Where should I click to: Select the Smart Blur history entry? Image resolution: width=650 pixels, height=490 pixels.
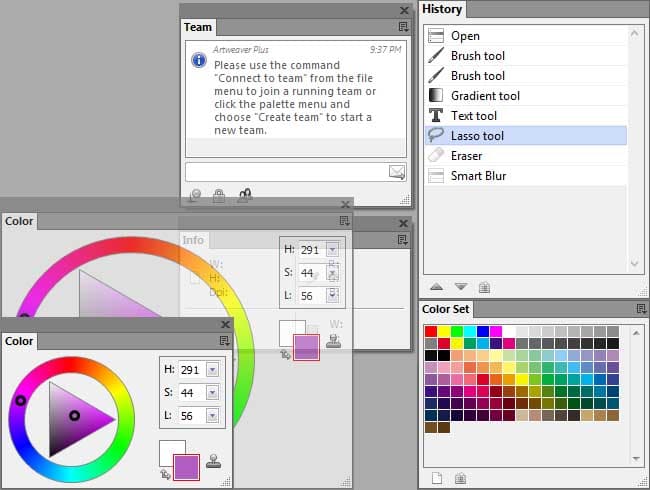478,176
